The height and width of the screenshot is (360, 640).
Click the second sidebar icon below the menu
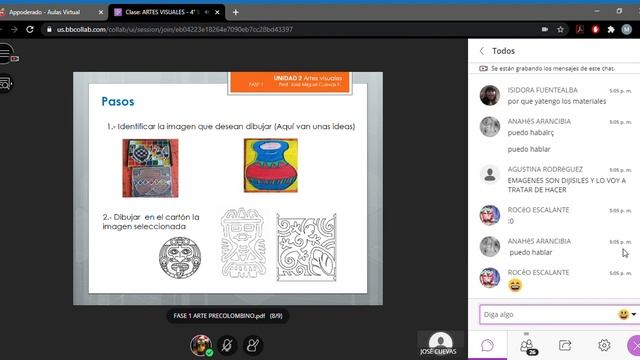click(5, 84)
